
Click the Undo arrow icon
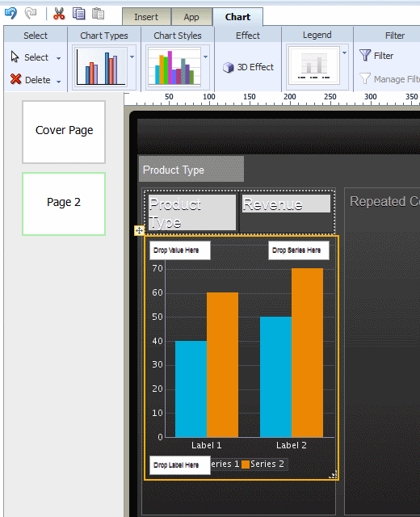pyautogui.click(x=10, y=14)
